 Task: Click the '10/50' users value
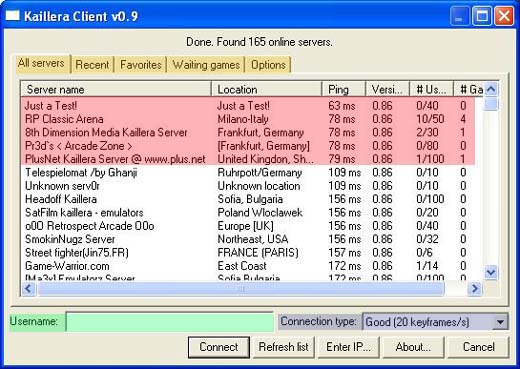click(430, 119)
